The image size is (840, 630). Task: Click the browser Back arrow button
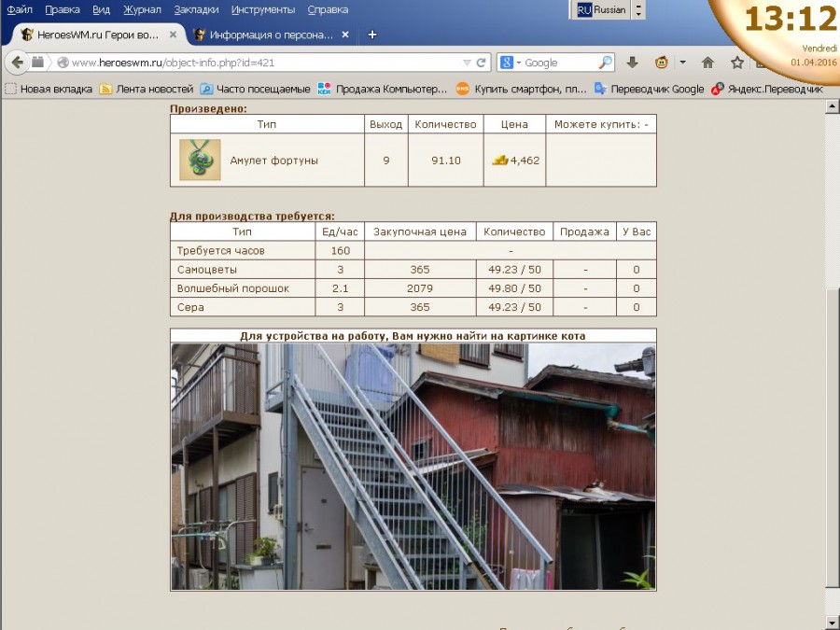17,63
